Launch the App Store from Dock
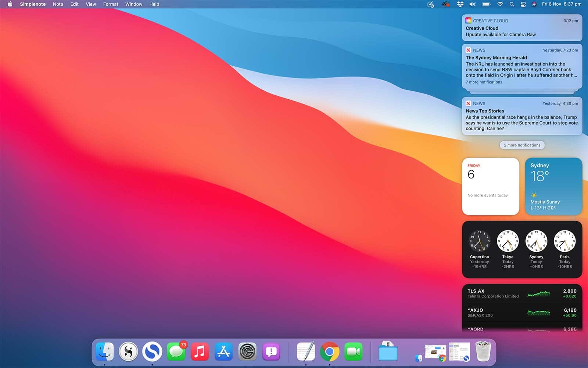This screenshot has height=368, width=588. click(x=223, y=351)
